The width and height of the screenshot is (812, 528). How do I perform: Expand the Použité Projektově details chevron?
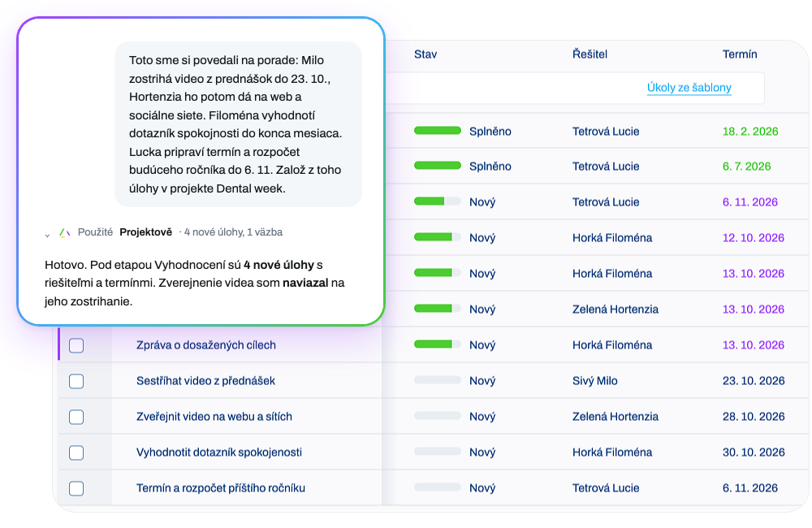point(47,235)
